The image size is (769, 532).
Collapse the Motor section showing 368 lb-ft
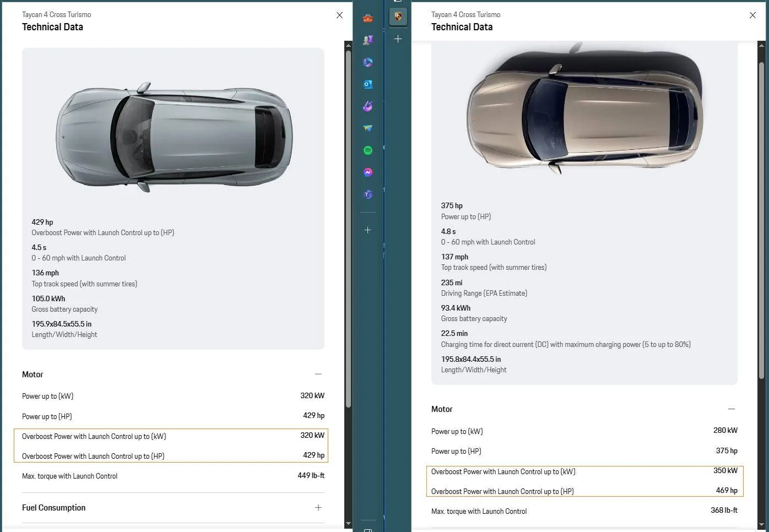731,409
